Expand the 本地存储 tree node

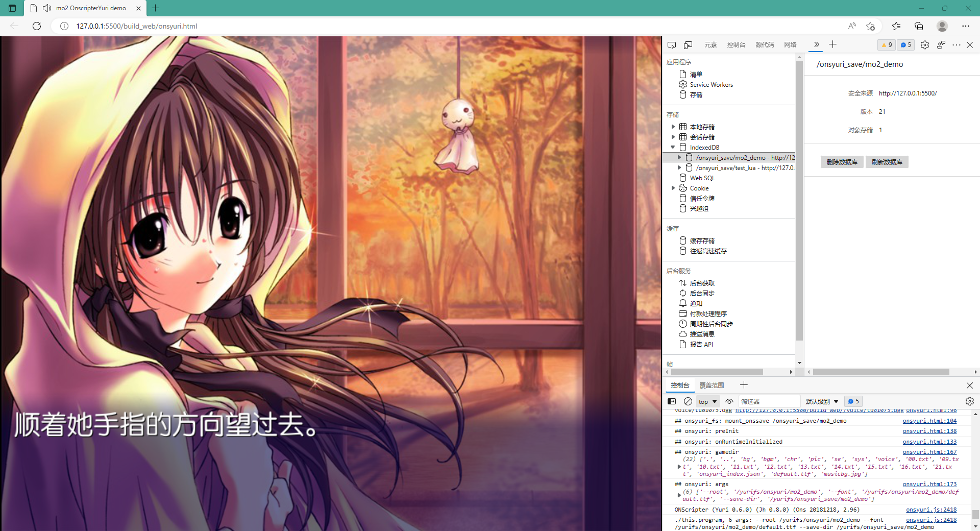pyautogui.click(x=673, y=127)
